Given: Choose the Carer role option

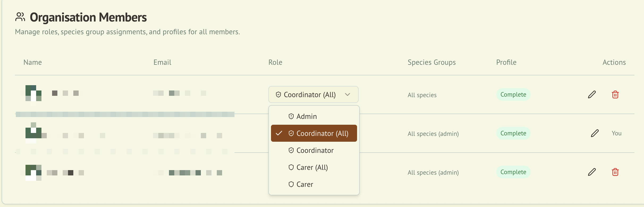Looking at the screenshot, I should (305, 184).
